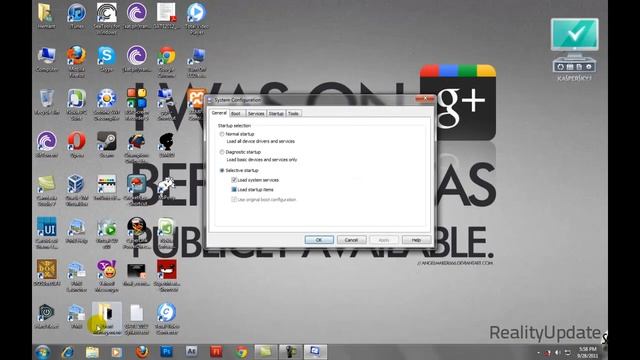
Task: Launch Internet Explorer from the taskbar
Action: 68,352
